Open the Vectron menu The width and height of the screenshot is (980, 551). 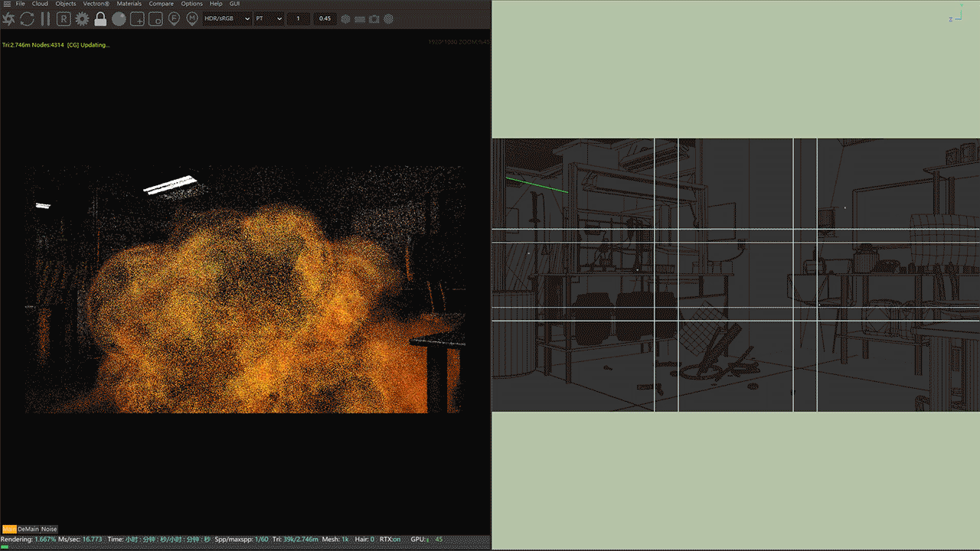(x=96, y=4)
